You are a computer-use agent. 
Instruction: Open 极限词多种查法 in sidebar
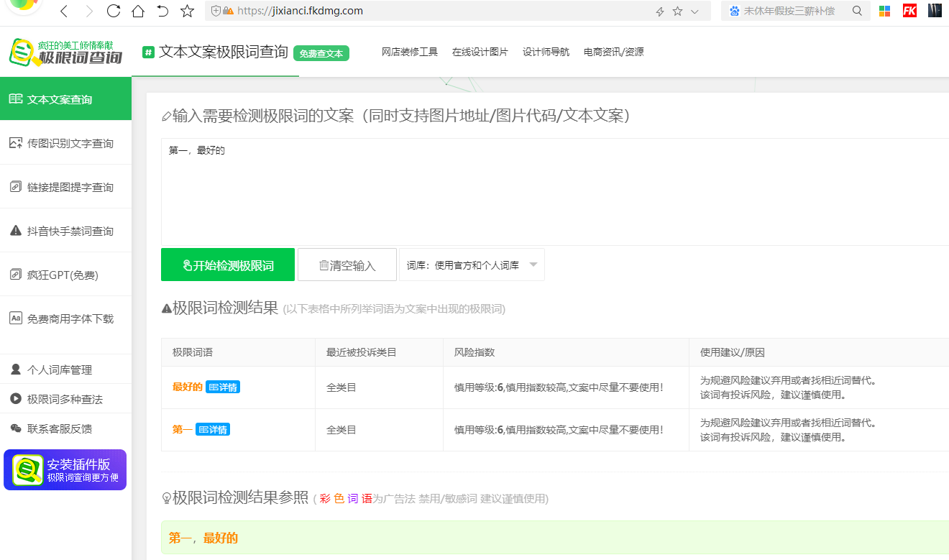[x=65, y=399]
